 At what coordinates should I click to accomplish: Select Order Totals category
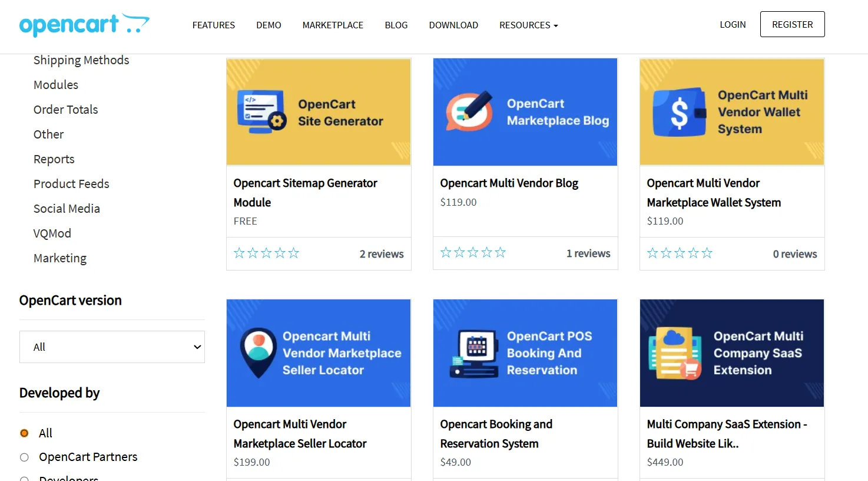66,110
